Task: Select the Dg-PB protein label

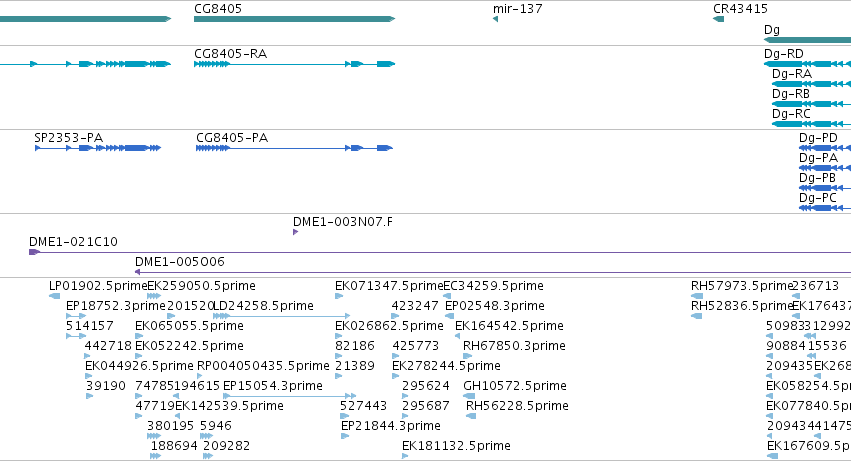Action: 817,178
